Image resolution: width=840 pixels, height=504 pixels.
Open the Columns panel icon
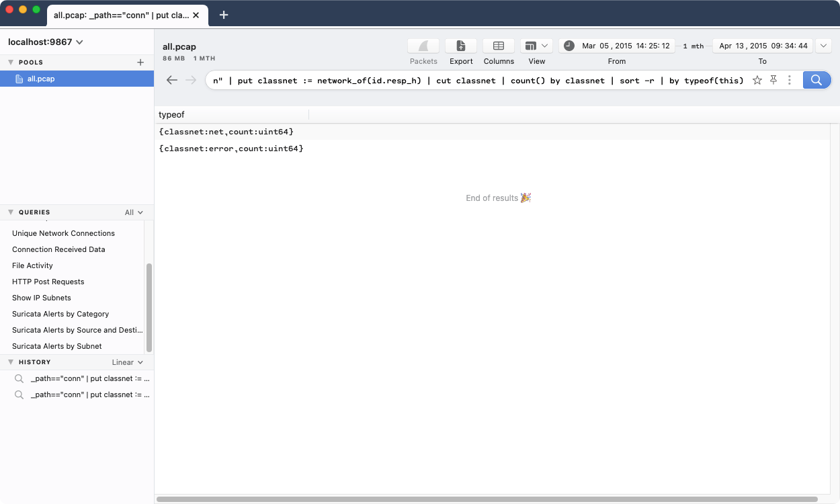pyautogui.click(x=498, y=46)
